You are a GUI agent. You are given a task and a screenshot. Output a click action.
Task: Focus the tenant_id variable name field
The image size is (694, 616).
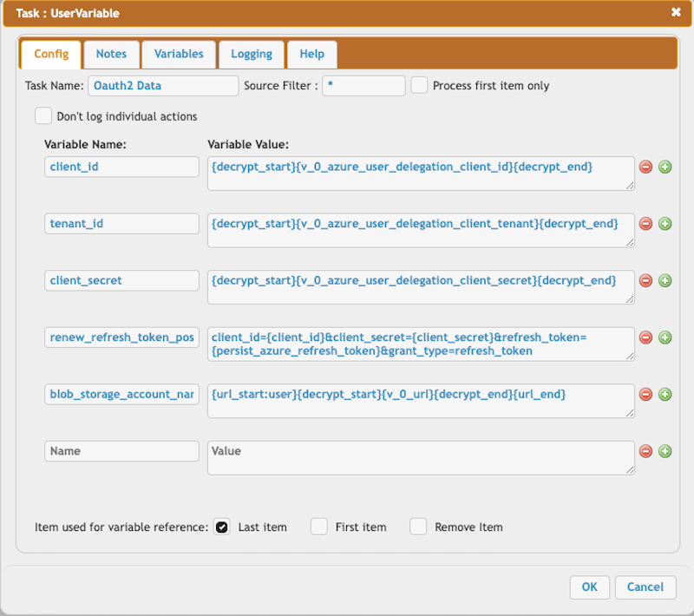point(121,224)
